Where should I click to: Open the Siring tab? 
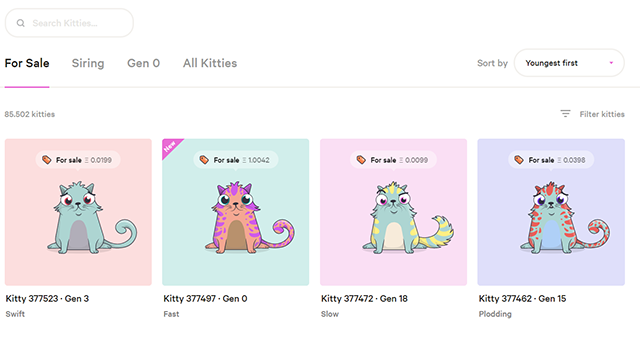(x=88, y=63)
